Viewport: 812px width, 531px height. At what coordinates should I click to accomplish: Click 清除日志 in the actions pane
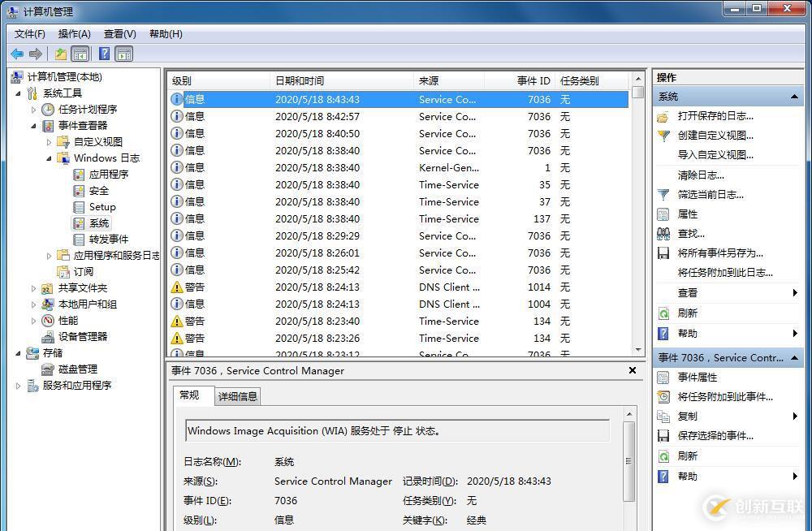(x=701, y=175)
